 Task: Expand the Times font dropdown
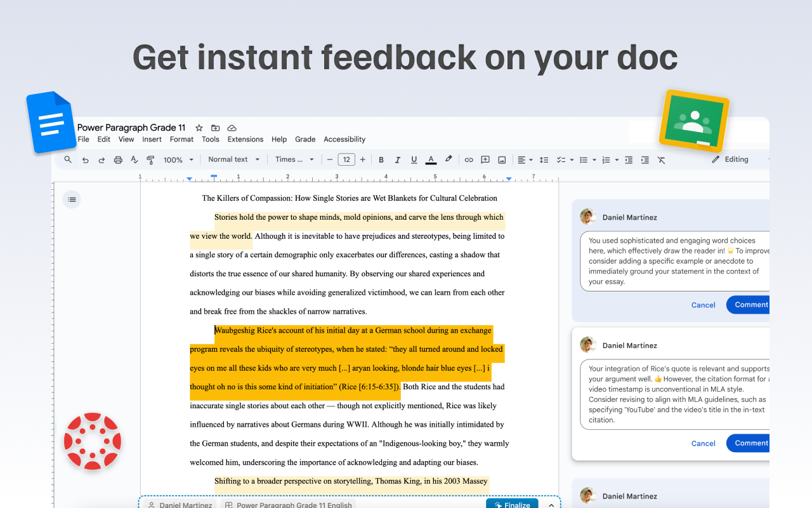(294, 159)
